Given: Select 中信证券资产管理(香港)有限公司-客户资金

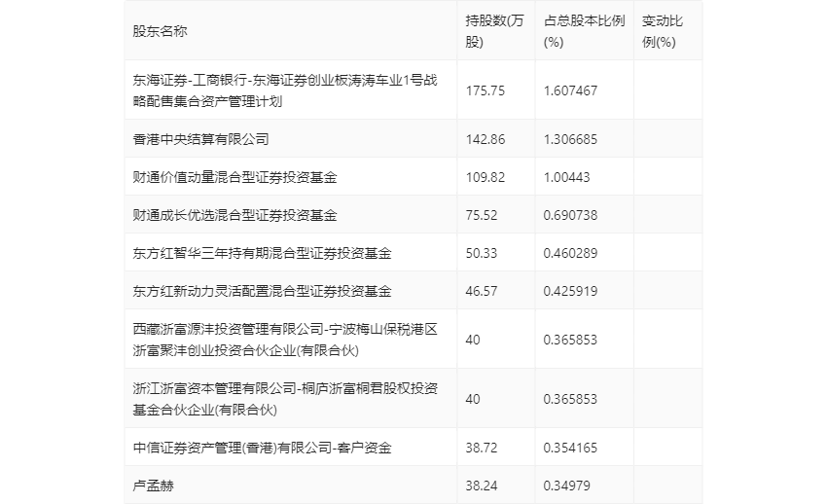Looking at the screenshot, I should pyautogui.click(x=262, y=448).
